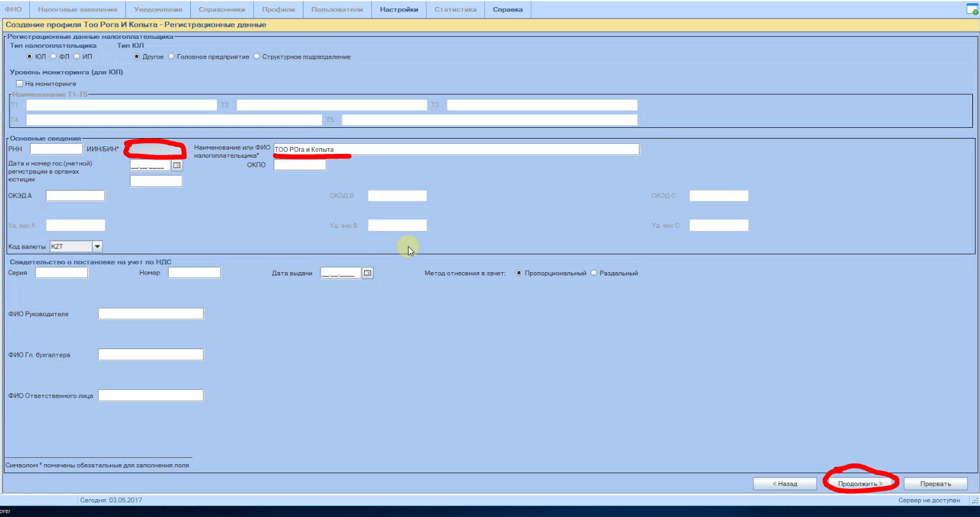
Task: Click the Уд. вес В field
Action: (x=397, y=225)
